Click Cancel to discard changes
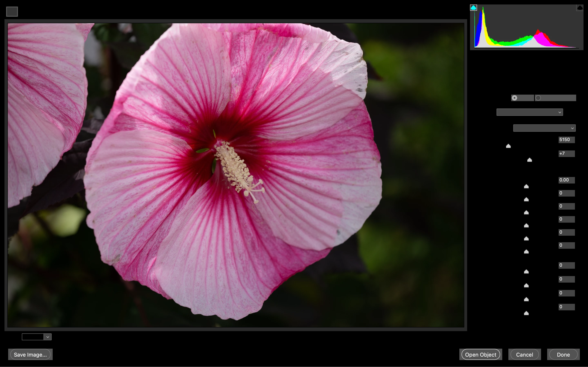 (x=524, y=354)
